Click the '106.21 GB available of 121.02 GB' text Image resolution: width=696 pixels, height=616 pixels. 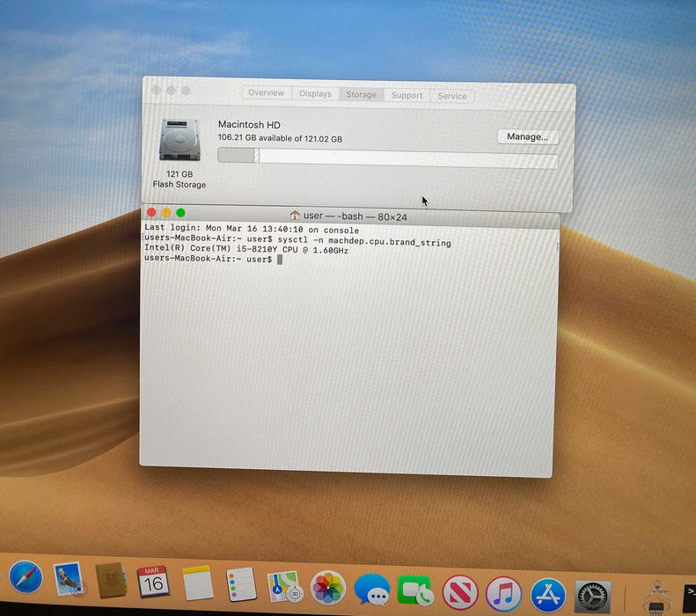click(x=280, y=138)
